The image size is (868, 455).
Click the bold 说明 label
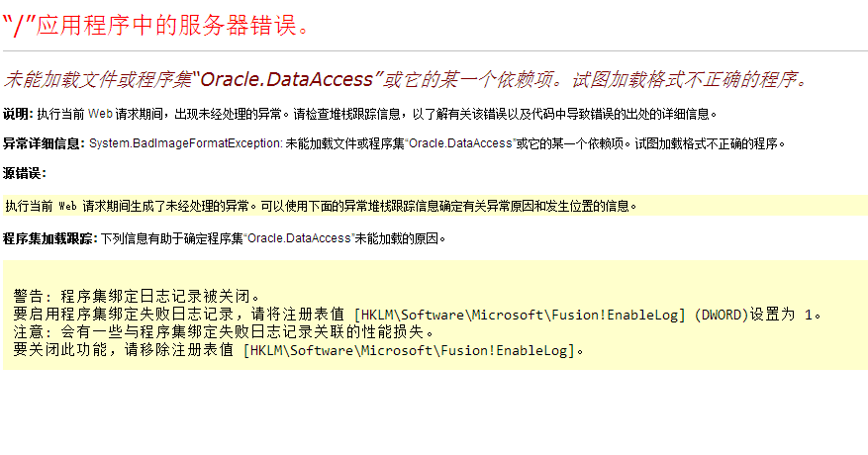[x=18, y=114]
